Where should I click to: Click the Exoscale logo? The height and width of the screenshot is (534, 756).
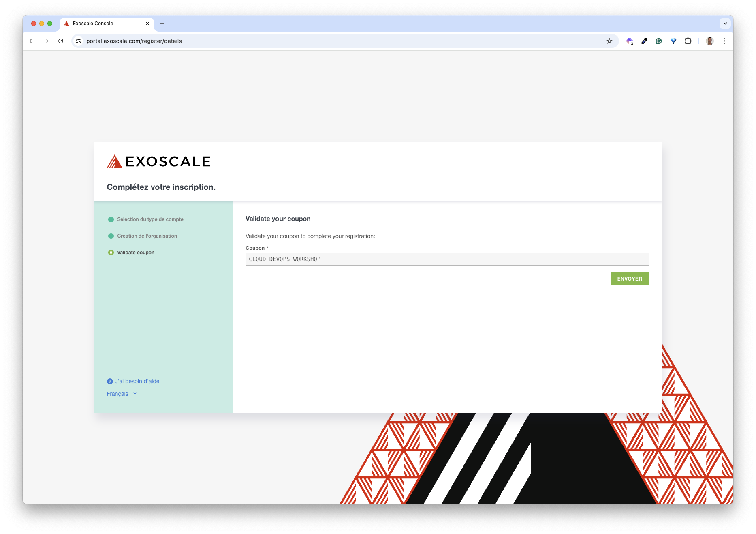(x=158, y=161)
